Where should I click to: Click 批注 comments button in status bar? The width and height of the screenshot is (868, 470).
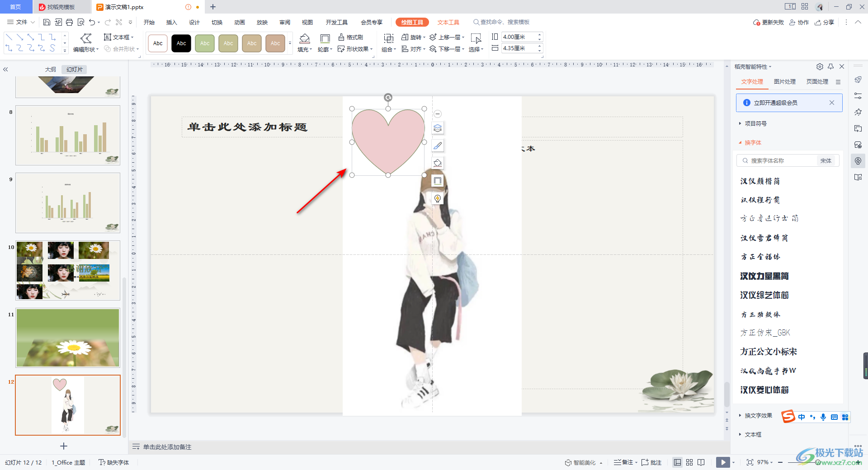[x=651, y=462]
